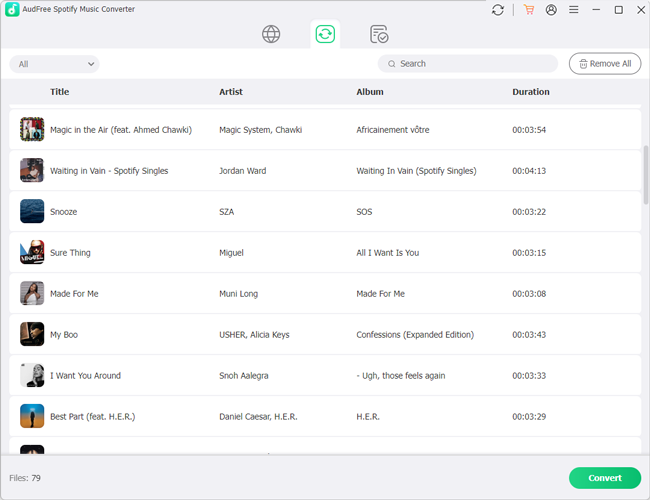This screenshot has width=650, height=500.
Task: Click title Magic in the Air (feat. Ahmed Chawki)
Action: (121, 130)
